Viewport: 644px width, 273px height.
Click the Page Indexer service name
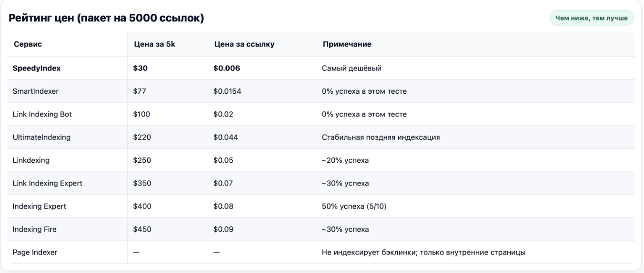coord(35,253)
